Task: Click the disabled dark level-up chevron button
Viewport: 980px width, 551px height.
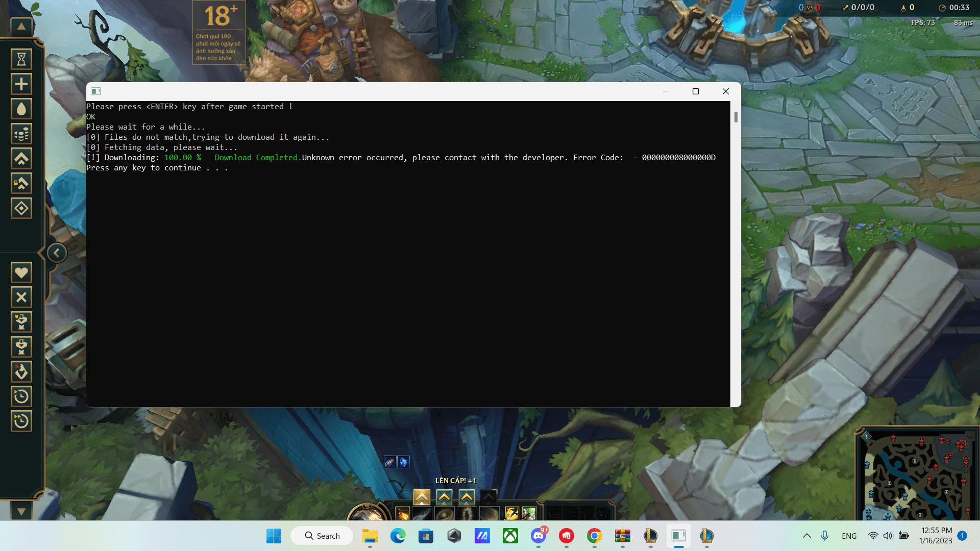Action: click(488, 497)
